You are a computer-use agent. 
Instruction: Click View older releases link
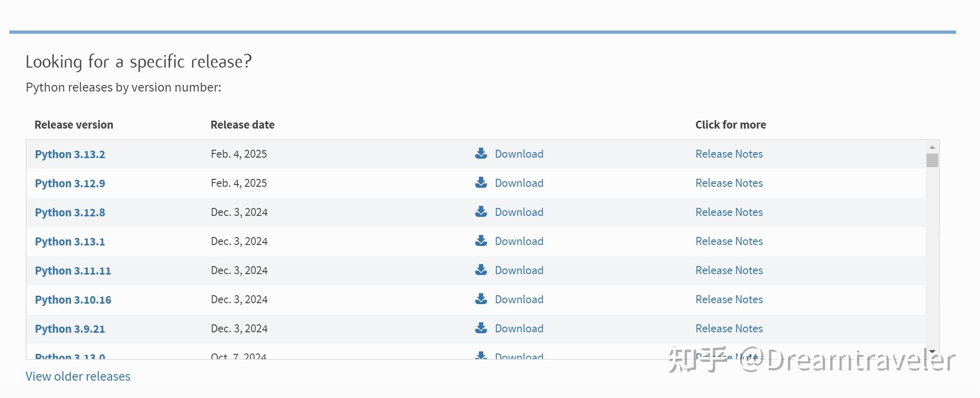click(78, 376)
